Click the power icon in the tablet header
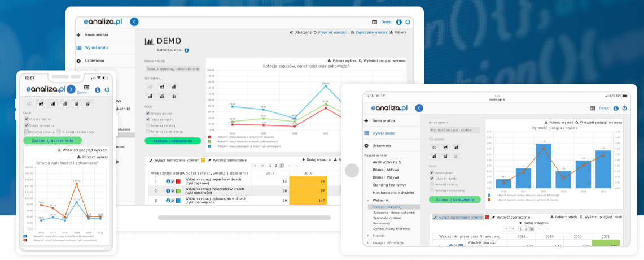 [624, 108]
